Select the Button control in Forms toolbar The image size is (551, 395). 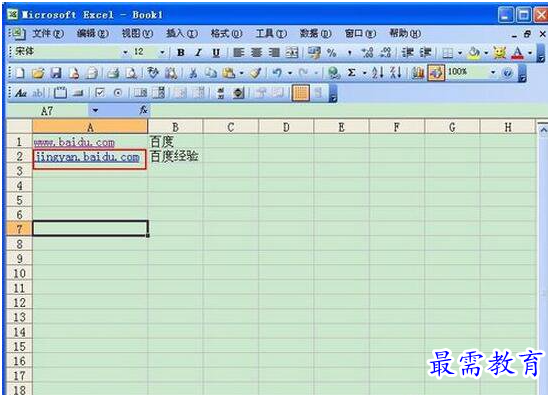pos(78,93)
